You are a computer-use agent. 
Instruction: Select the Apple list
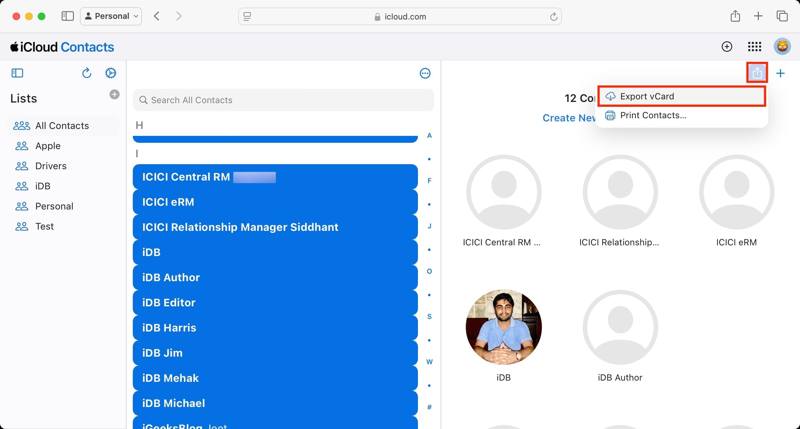[x=64, y=146]
